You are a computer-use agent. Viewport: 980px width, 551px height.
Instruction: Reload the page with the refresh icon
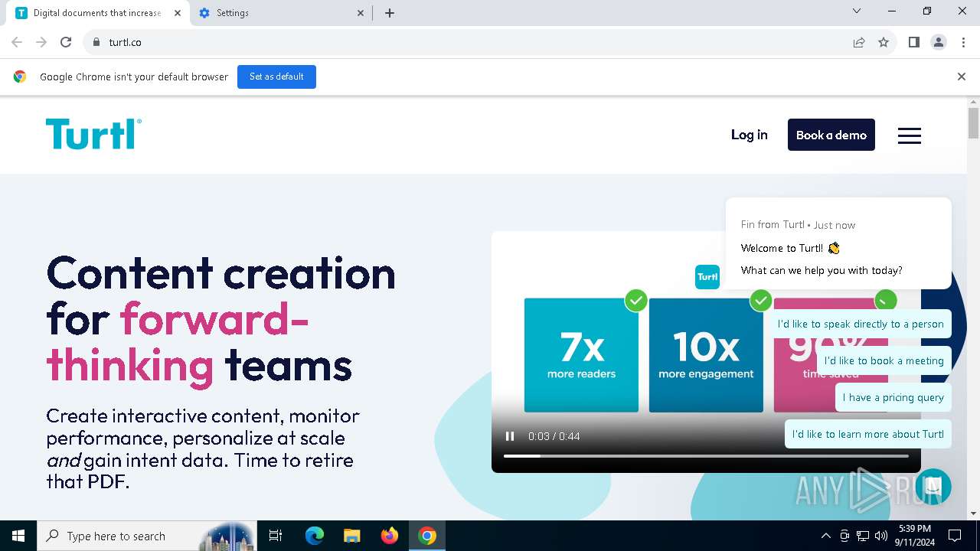click(x=66, y=42)
